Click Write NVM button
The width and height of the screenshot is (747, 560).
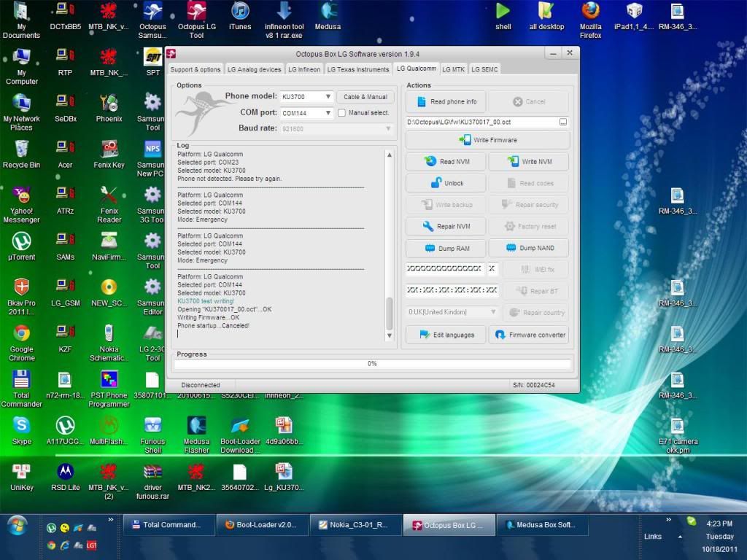529,161
